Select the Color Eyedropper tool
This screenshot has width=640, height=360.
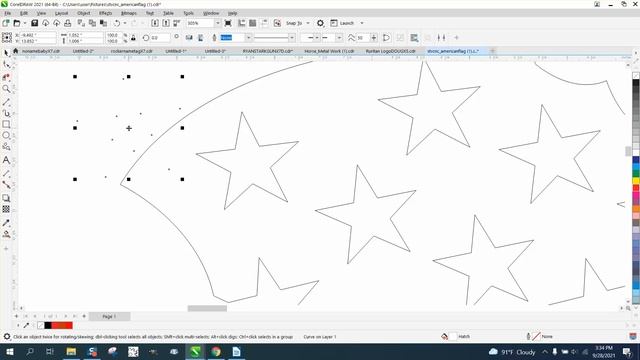point(6,223)
